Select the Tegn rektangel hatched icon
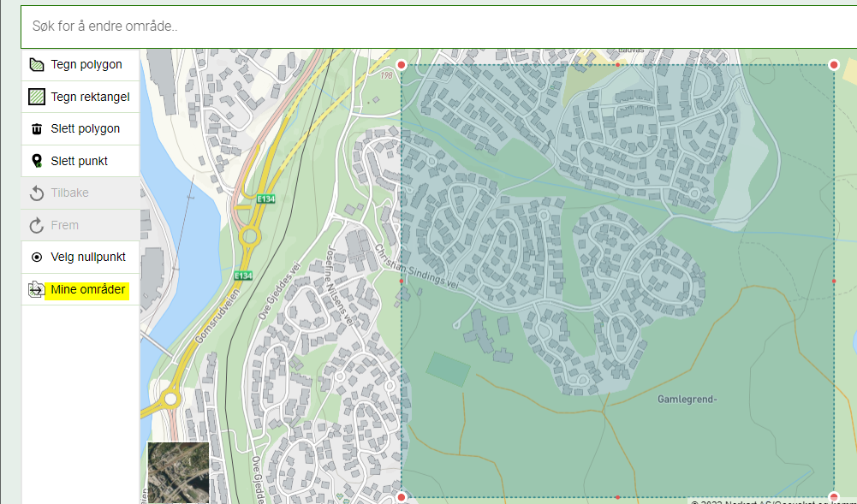Image resolution: width=857 pixels, height=504 pixels. click(37, 97)
